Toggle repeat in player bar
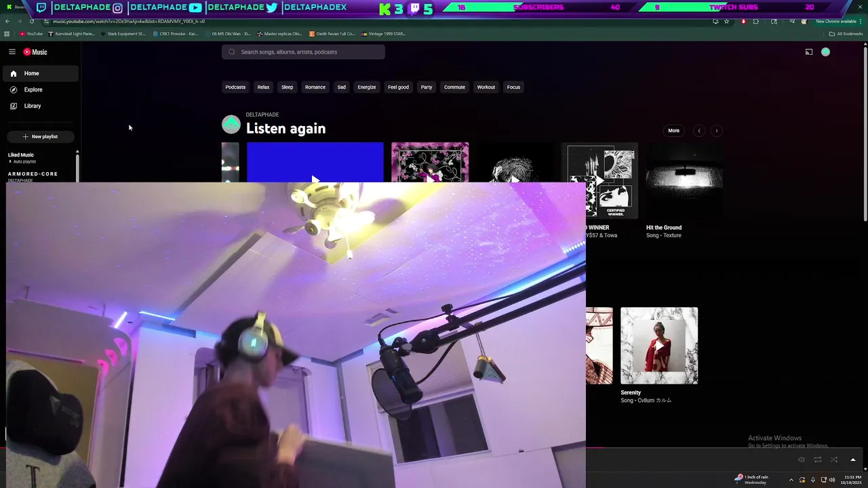Viewport: 868px width, 488px height. (818, 460)
